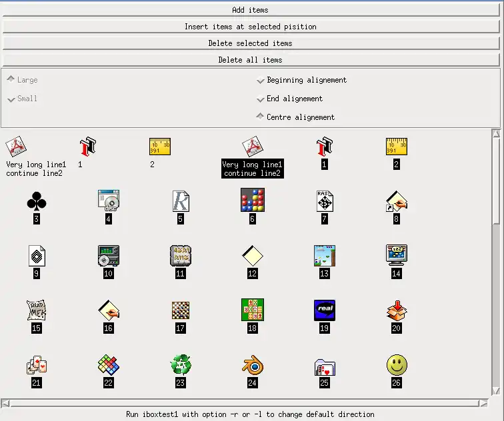This screenshot has height=421, width=504.
Task: Click the CD player icon labeled 10
Action: pos(108,256)
